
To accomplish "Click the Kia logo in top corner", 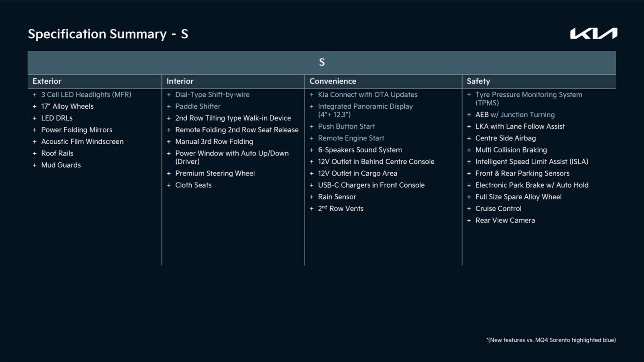I will pyautogui.click(x=593, y=34).
